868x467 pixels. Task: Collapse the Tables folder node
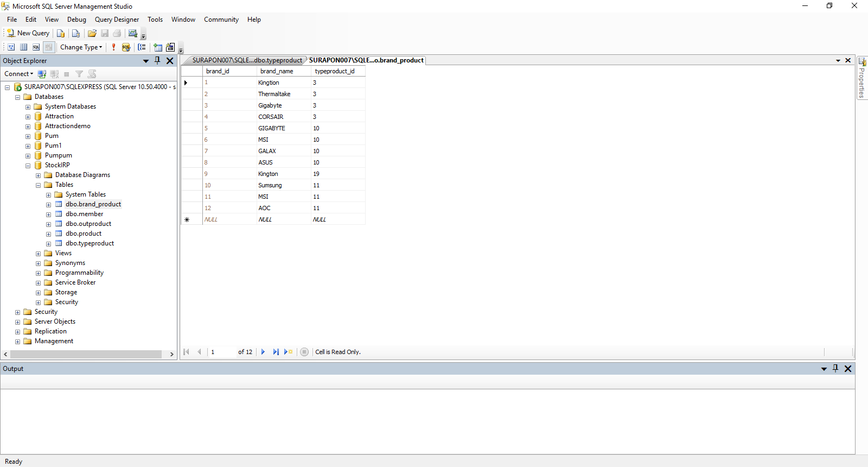(x=38, y=185)
